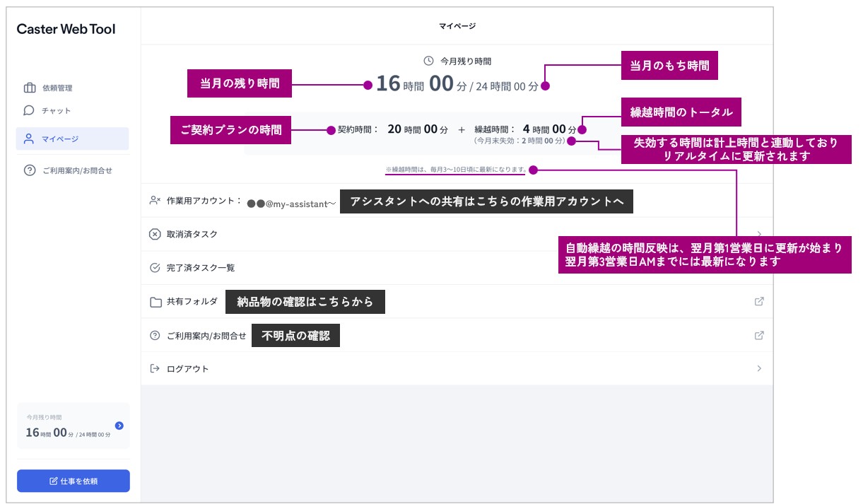863x504 pixels.
Task: Click the X-circle icon beside 取消済タスク
Action: click(x=154, y=234)
